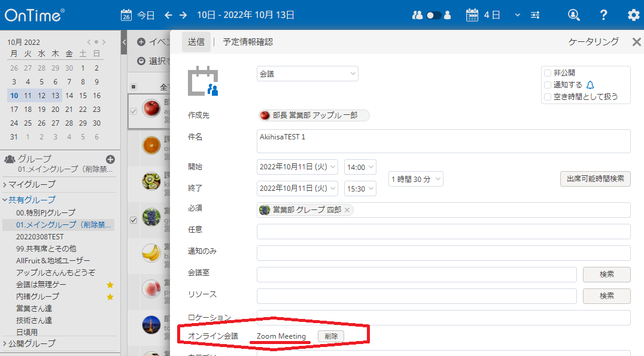This screenshot has height=356, width=644.
Task: Toggle the group/person view switch
Action: click(x=434, y=15)
